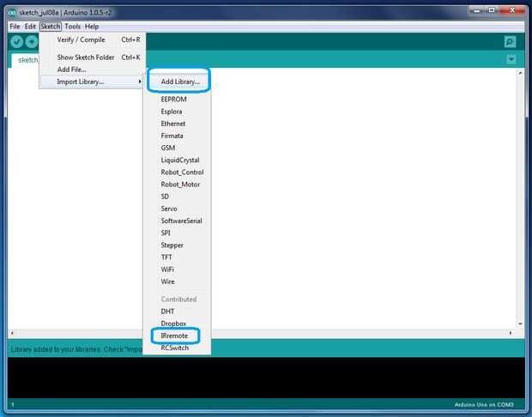
Task: Maximize the Arduino window
Action: [x=492, y=11]
